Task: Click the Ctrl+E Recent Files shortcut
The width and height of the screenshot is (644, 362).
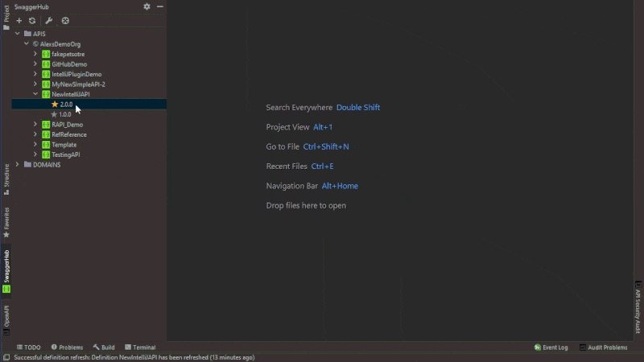Action: [x=323, y=167]
